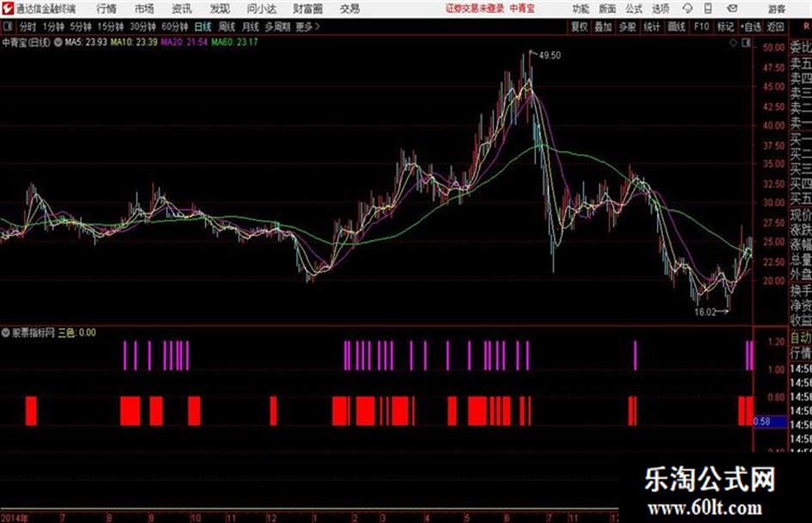
Task: Click the 中青宝 stock name in title bar
Action: pos(522,9)
